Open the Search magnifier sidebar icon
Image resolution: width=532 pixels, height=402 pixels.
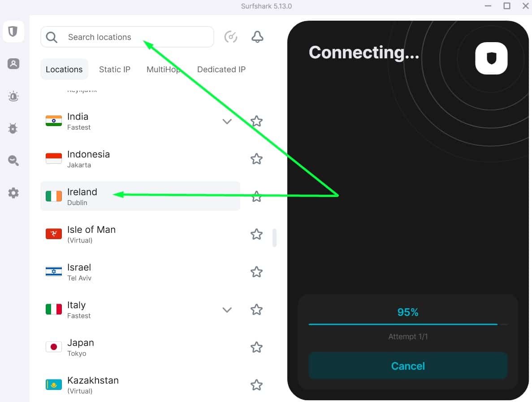tap(13, 160)
